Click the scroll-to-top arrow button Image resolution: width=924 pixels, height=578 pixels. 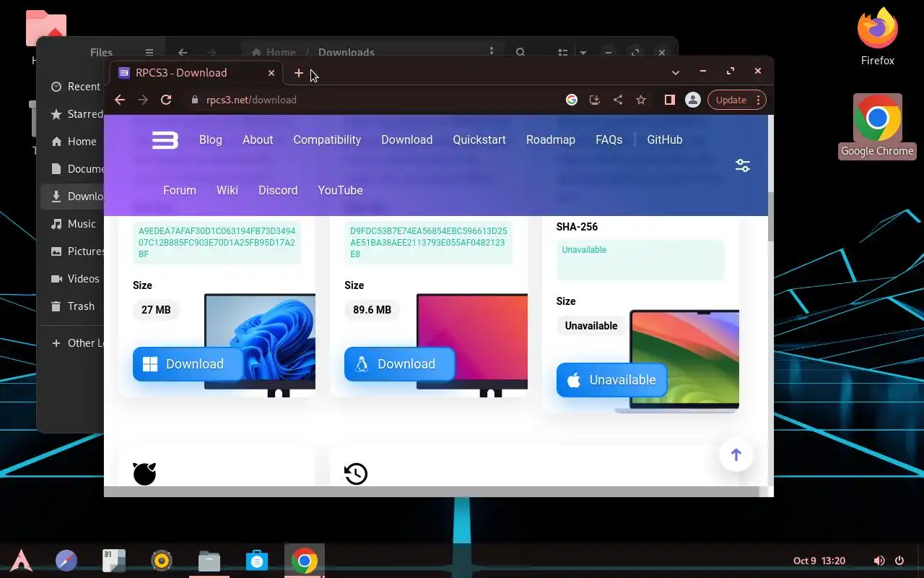coord(736,454)
